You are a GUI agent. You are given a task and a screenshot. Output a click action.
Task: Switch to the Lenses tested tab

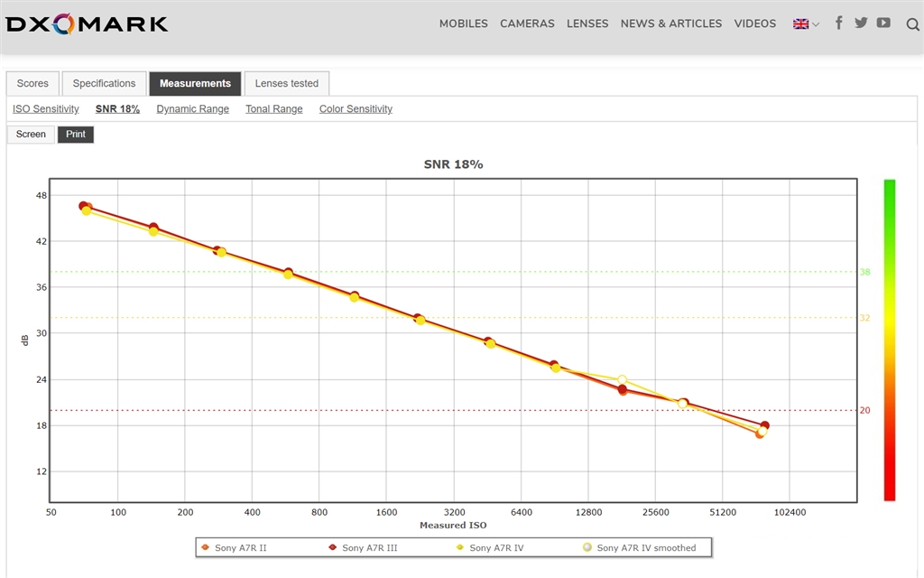click(286, 84)
